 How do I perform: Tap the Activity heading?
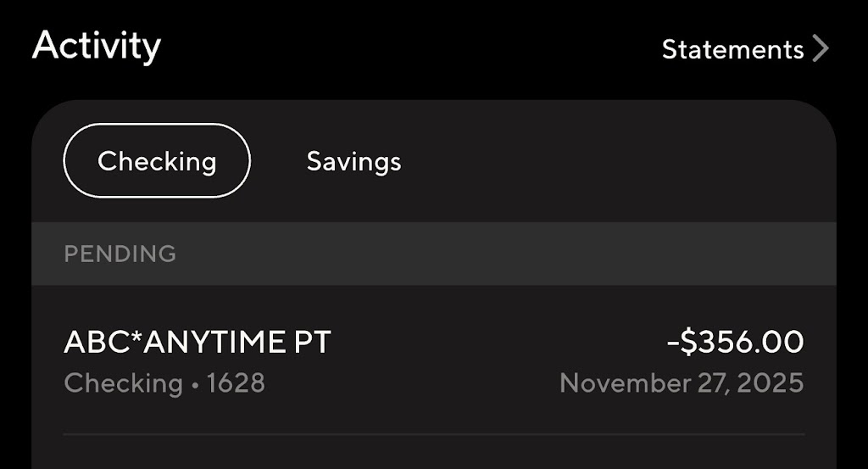coord(97,46)
